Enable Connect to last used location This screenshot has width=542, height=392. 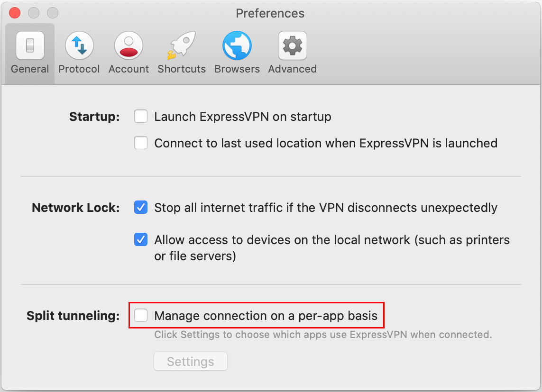coord(141,143)
